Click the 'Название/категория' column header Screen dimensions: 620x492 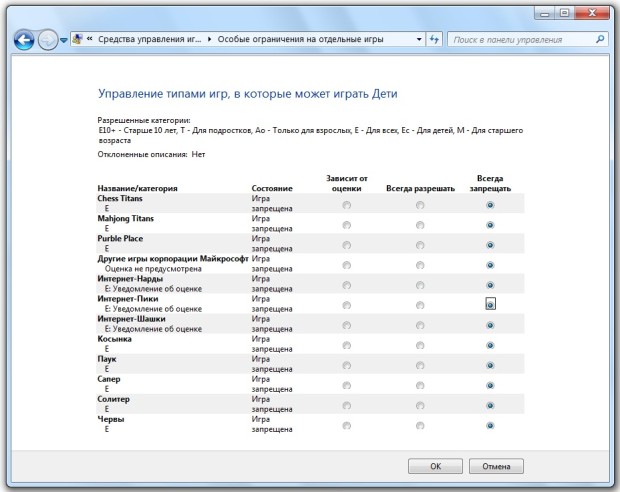click(x=137, y=188)
